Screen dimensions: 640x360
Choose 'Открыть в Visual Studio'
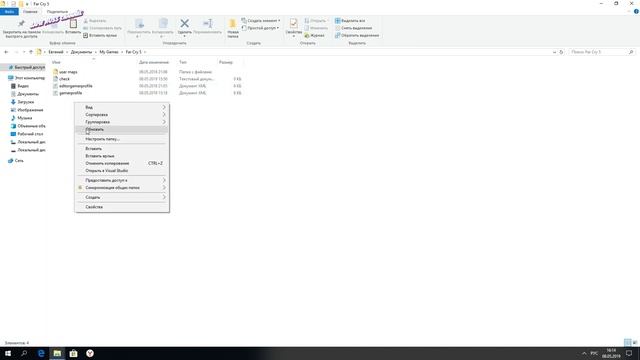pyautogui.click(x=122, y=171)
